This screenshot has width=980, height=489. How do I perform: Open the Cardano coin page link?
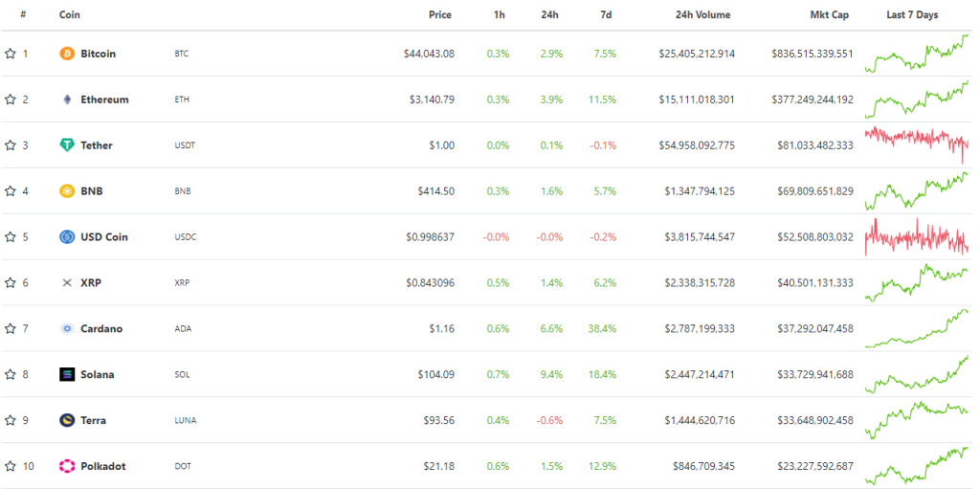point(101,328)
